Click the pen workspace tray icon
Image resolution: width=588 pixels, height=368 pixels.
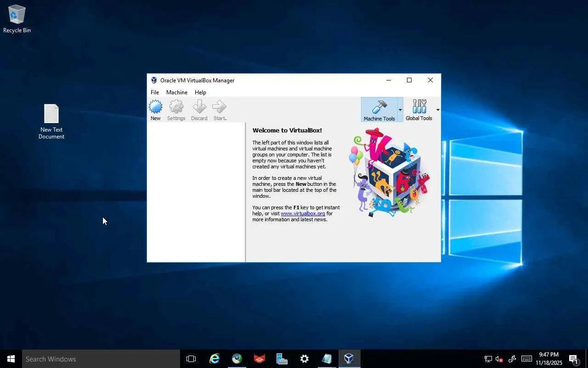click(x=512, y=359)
